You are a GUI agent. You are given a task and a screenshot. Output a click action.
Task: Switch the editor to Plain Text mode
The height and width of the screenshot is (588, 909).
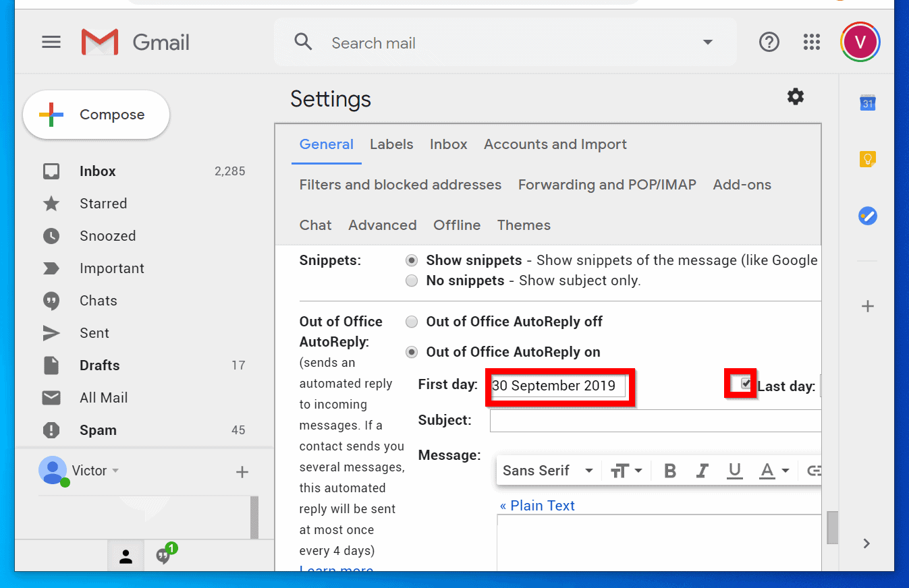point(537,505)
